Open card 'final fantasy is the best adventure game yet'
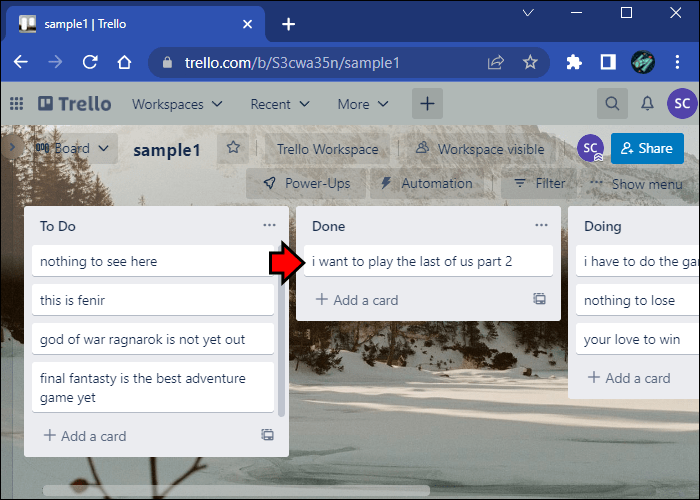 click(x=153, y=387)
